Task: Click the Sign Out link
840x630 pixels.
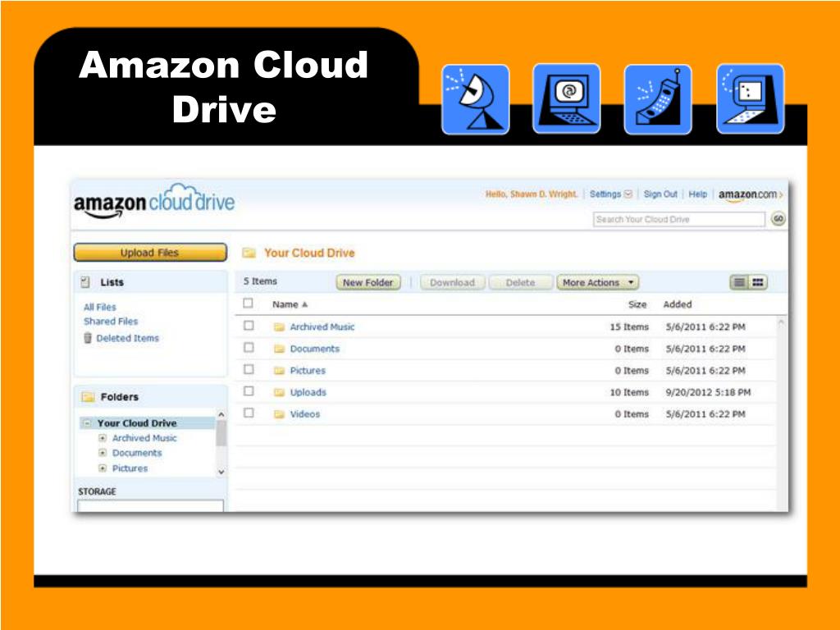Action: click(x=660, y=194)
